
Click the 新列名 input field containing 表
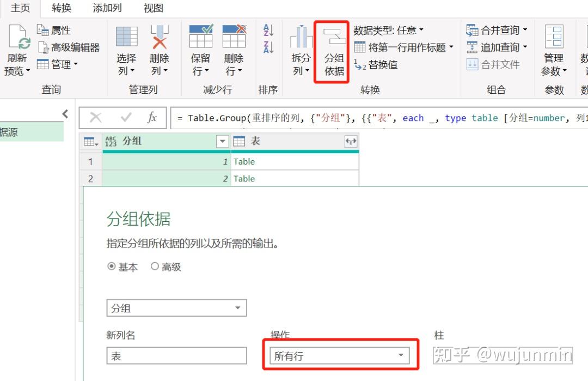(x=176, y=355)
